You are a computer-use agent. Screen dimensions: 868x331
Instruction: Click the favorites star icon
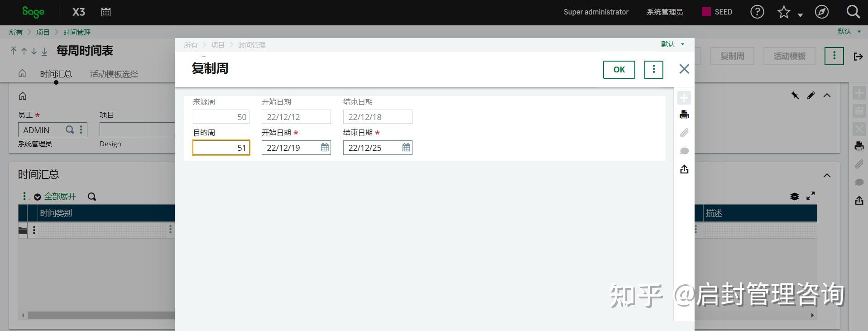[784, 12]
